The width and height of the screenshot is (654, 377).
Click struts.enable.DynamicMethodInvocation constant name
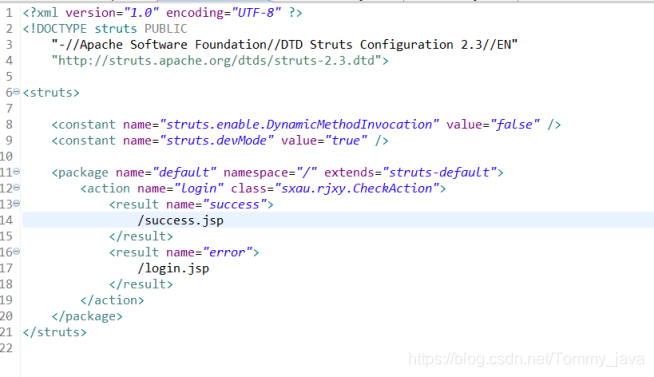(299, 125)
